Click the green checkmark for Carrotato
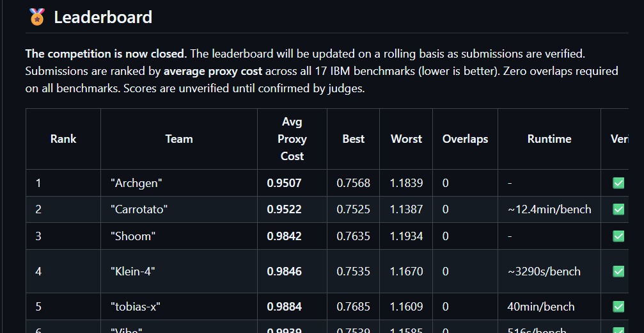 618,209
